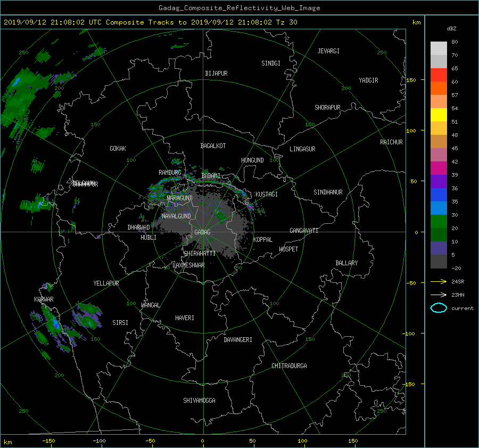Click the CHITRADURGA city label

(x=289, y=366)
